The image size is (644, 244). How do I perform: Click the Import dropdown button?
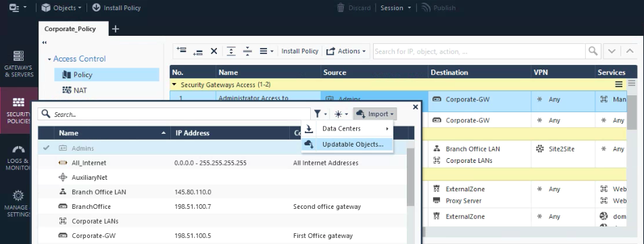coord(375,114)
